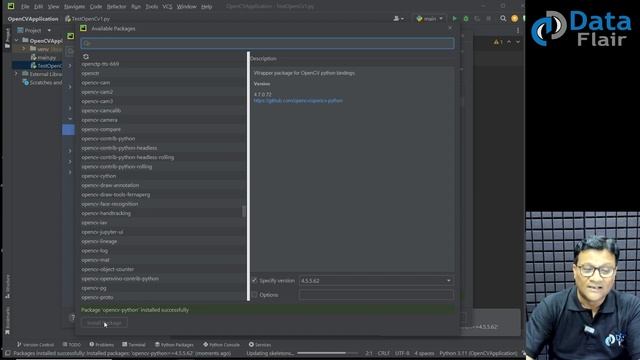
Task: Open the Navigate menu
Action: (74, 7)
